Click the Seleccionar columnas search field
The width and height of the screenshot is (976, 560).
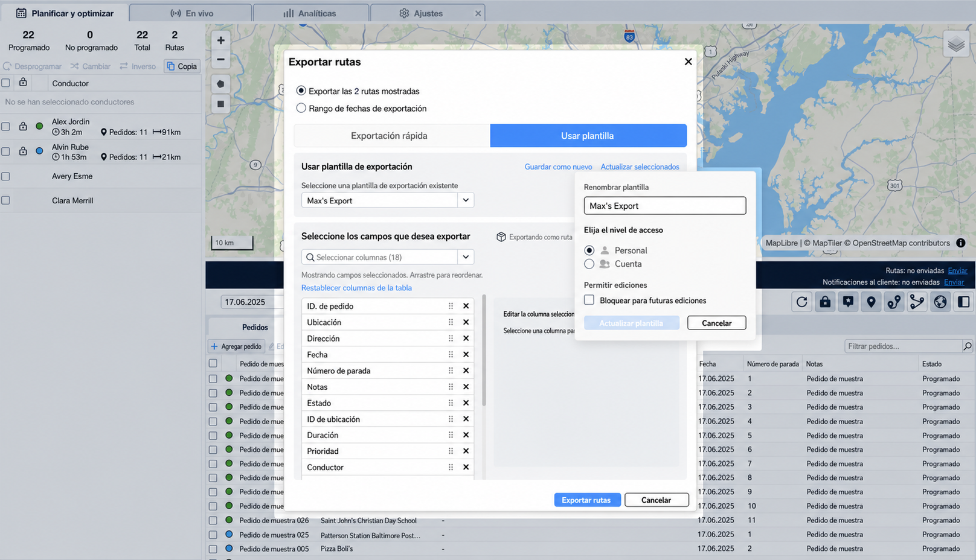tap(379, 257)
